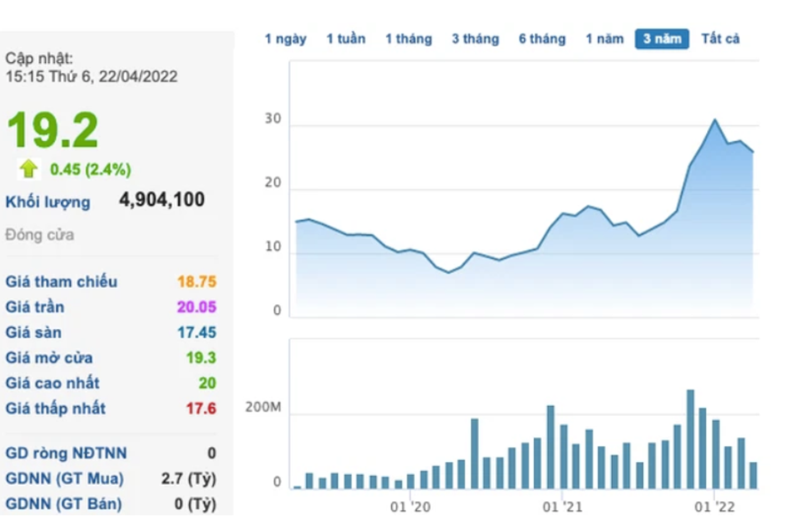Click the 2.7 (Tỷ) buy value
This screenshot has width=785, height=532.
[189, 479]
